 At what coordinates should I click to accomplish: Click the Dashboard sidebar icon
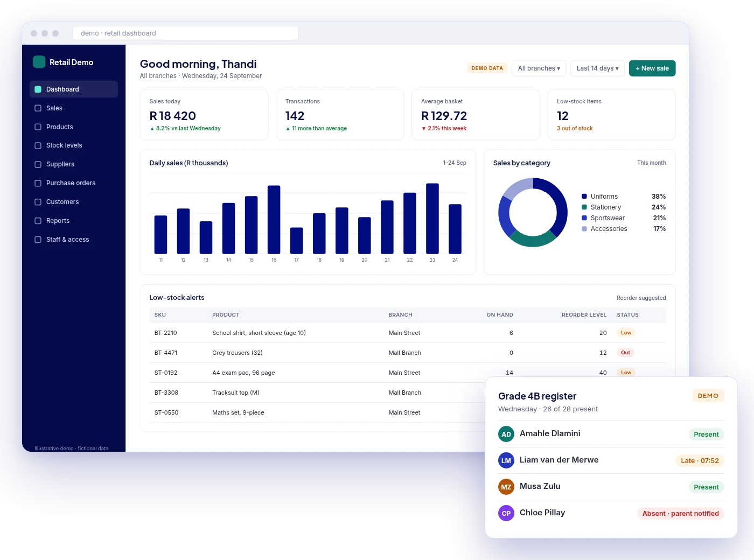point(38,89)
